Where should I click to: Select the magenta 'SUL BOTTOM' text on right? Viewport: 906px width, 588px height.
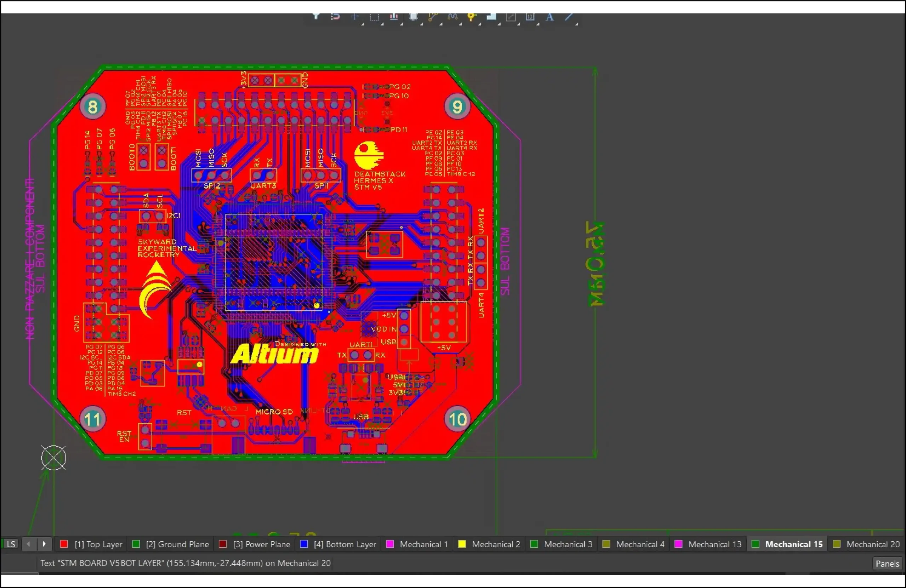click(505, 261)
